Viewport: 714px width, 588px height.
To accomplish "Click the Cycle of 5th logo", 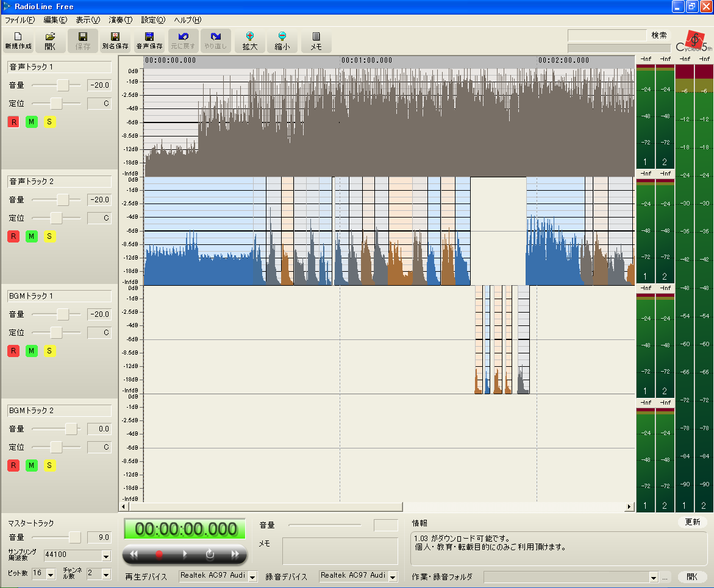I will [694, 41].
